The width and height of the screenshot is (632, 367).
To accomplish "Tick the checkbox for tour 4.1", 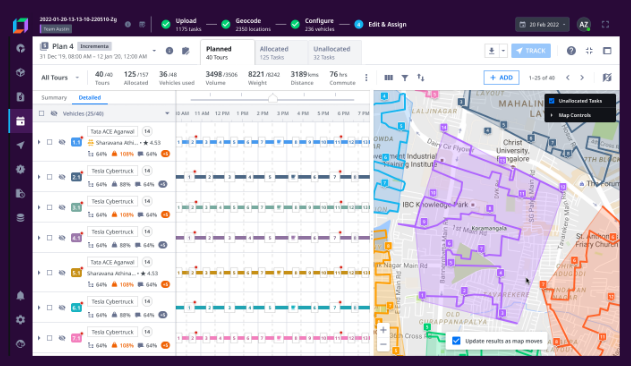I will (x=50, y=238).
